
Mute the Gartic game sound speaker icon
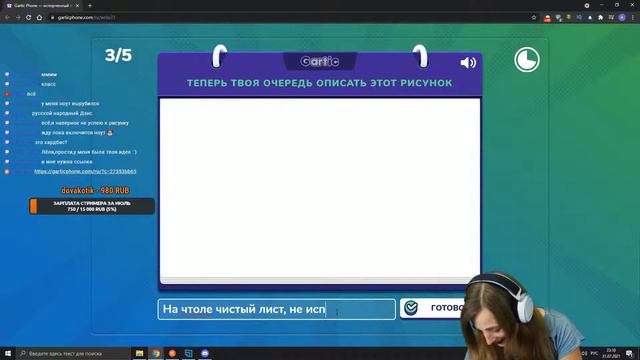click(x=468, y=62)
